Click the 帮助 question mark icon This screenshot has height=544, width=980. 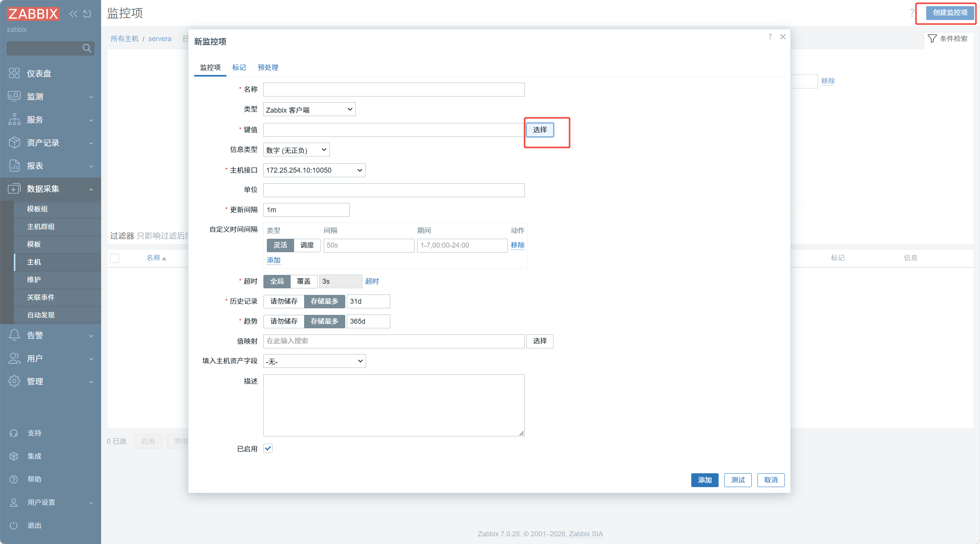14,479
